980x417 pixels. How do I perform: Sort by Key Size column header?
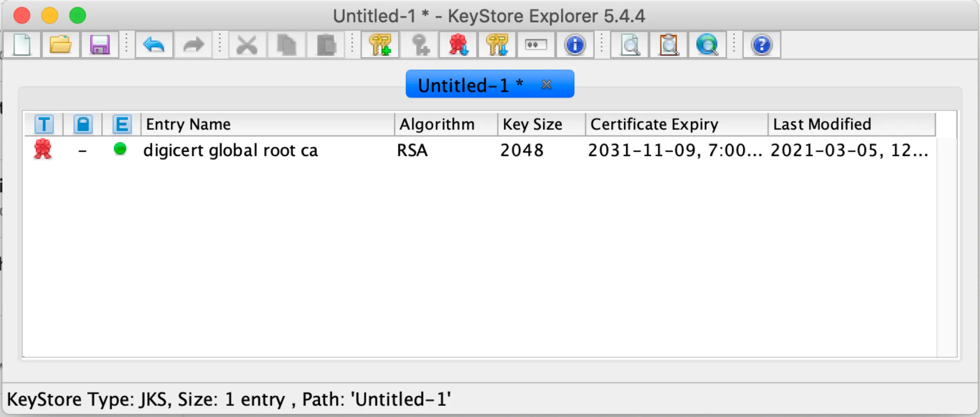541,124
